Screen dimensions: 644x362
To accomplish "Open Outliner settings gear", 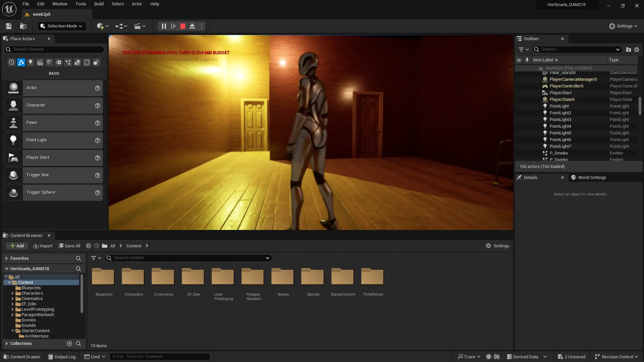I will [637, 50].
